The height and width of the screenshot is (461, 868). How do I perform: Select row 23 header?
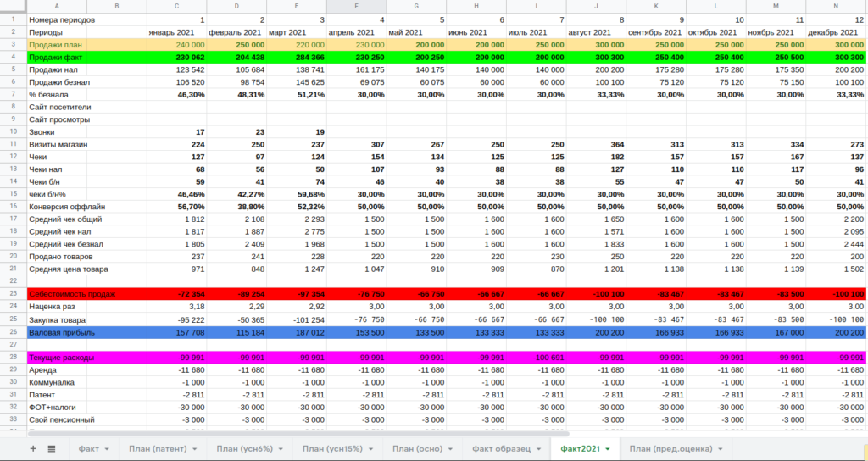coord(14,293)
